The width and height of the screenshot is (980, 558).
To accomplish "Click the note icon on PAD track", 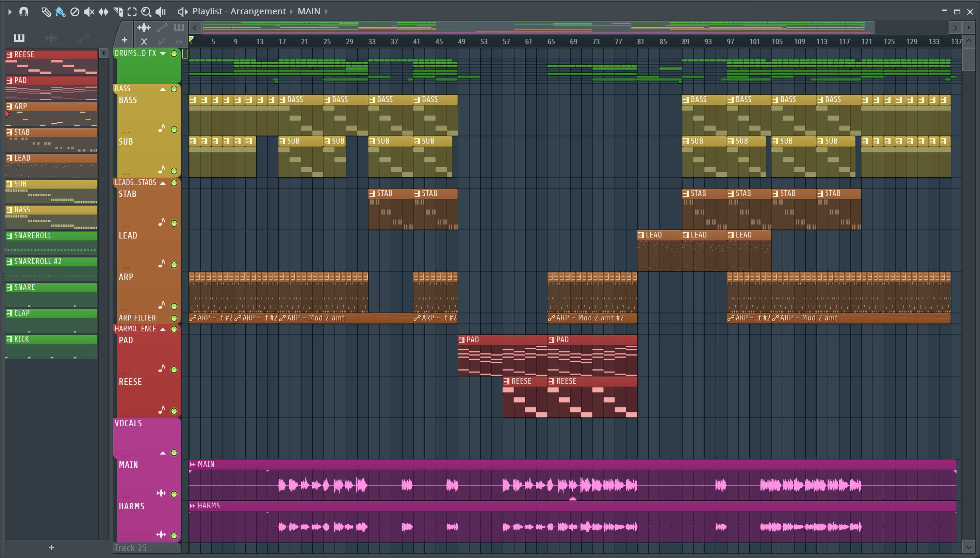I will (x=162, y=368).
